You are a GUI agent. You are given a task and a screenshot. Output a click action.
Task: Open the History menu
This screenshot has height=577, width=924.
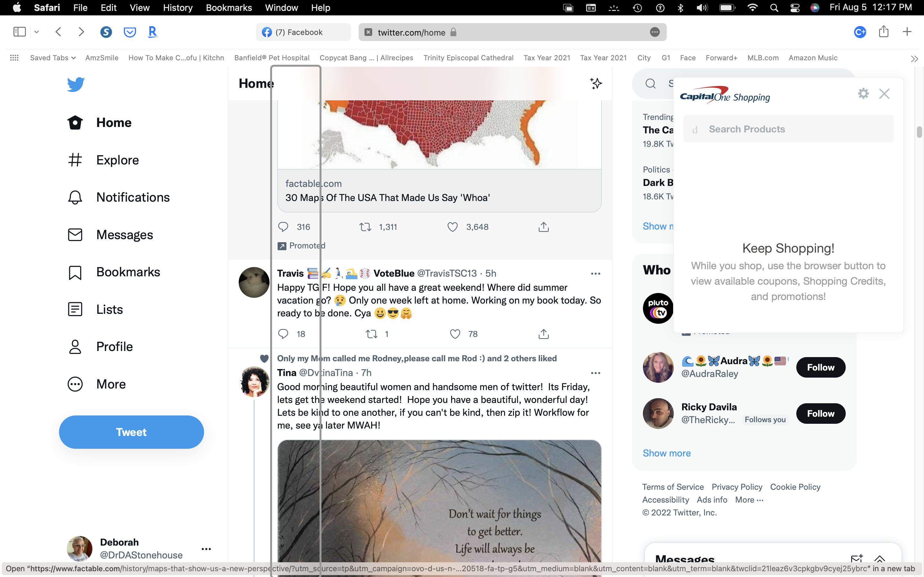tap(177, 8)
